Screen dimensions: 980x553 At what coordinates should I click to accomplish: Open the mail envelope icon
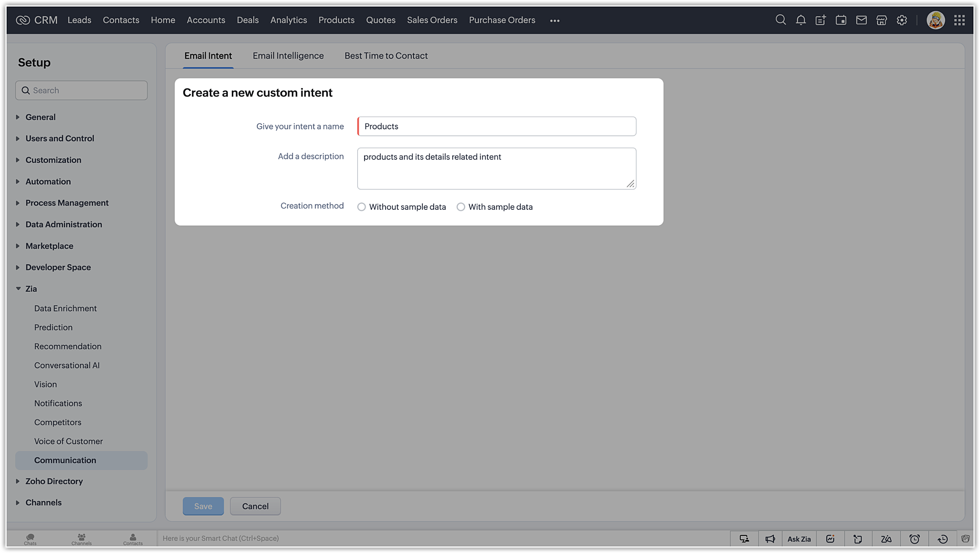(861, 20)
